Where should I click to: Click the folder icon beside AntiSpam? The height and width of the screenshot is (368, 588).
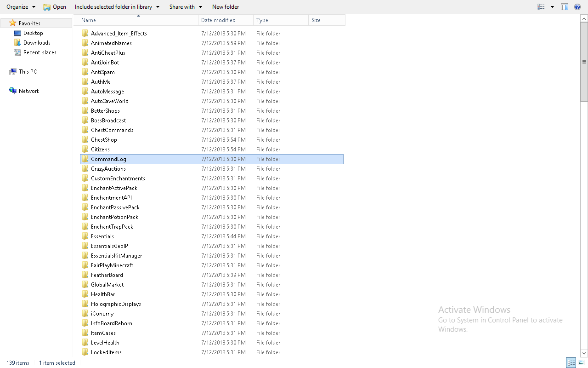pos(85,72)
